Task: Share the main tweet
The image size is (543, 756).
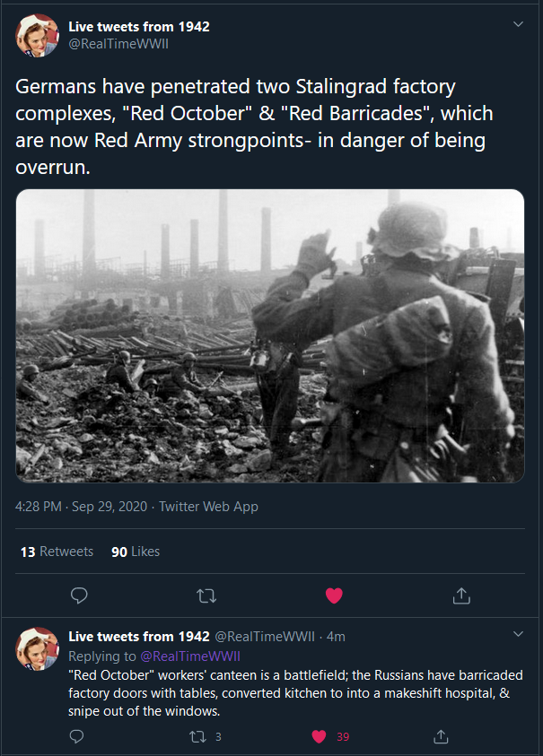Action: [461, 595]
